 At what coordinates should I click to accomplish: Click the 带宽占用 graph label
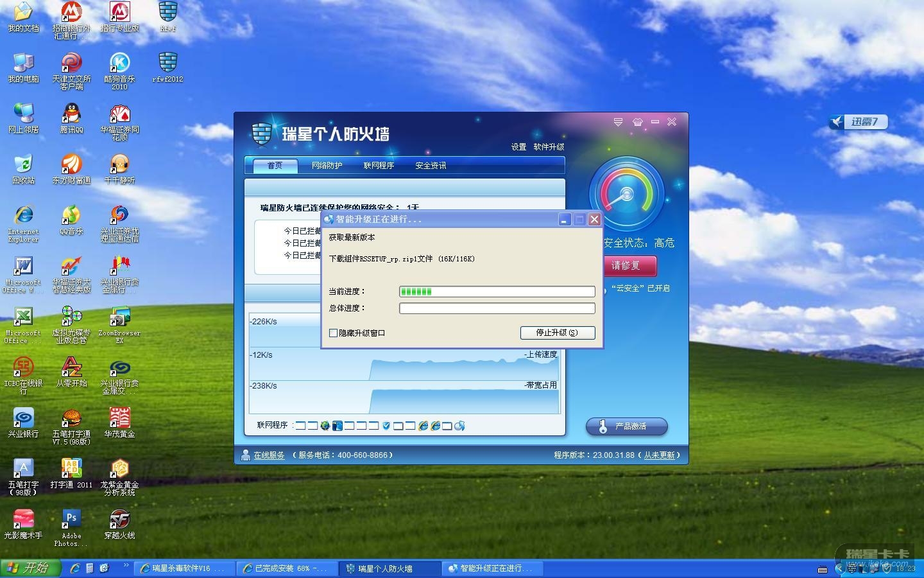click(541, 385)
